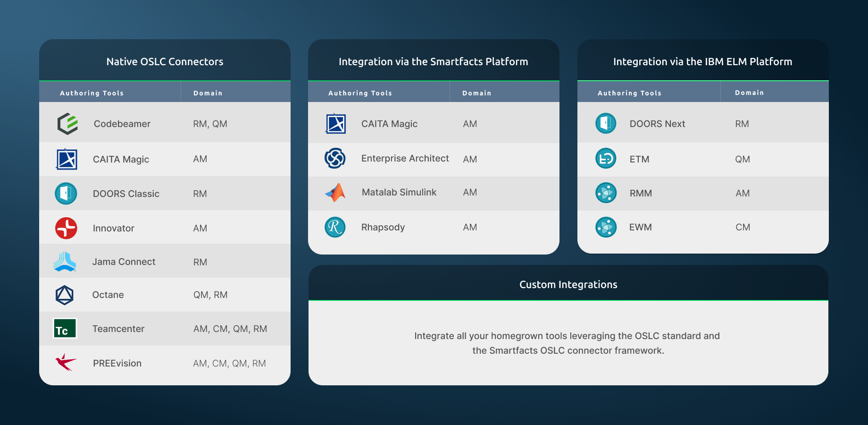Screen dimensions: 868x425
Task: Click the Integration via the Smartfacts Platform heading
Action: coord(433,61)
